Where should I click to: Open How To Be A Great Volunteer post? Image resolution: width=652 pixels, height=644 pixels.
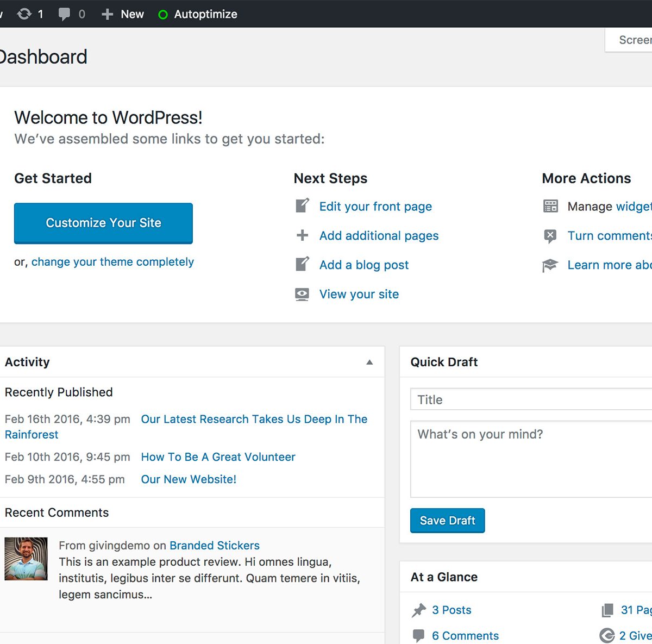[x=218, y=457]
